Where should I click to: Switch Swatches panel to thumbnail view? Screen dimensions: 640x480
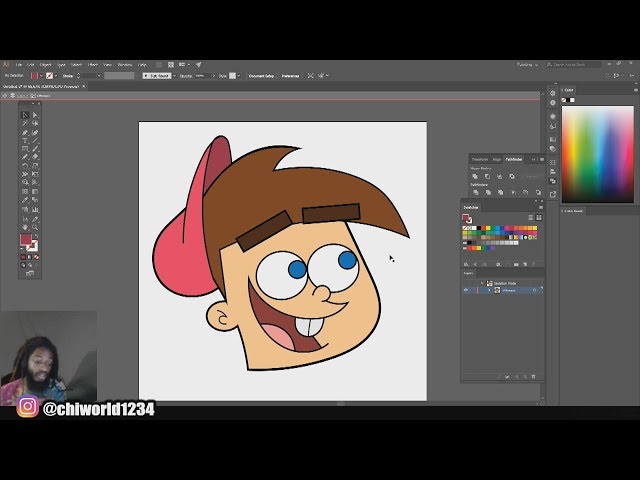539,218
